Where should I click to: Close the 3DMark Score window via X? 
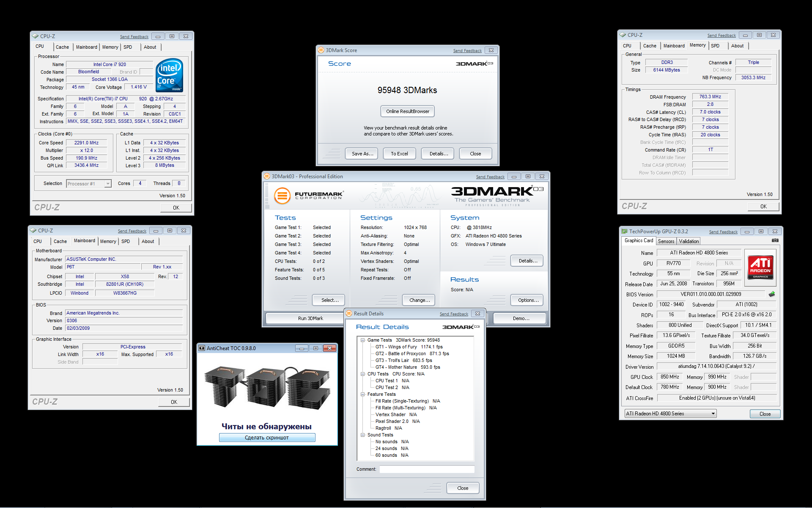pos(491,50)
